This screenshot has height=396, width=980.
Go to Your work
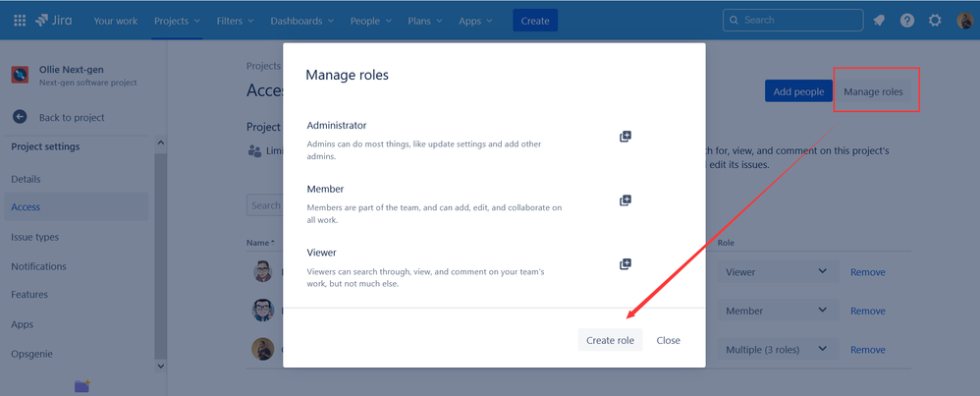coord(116,21)
